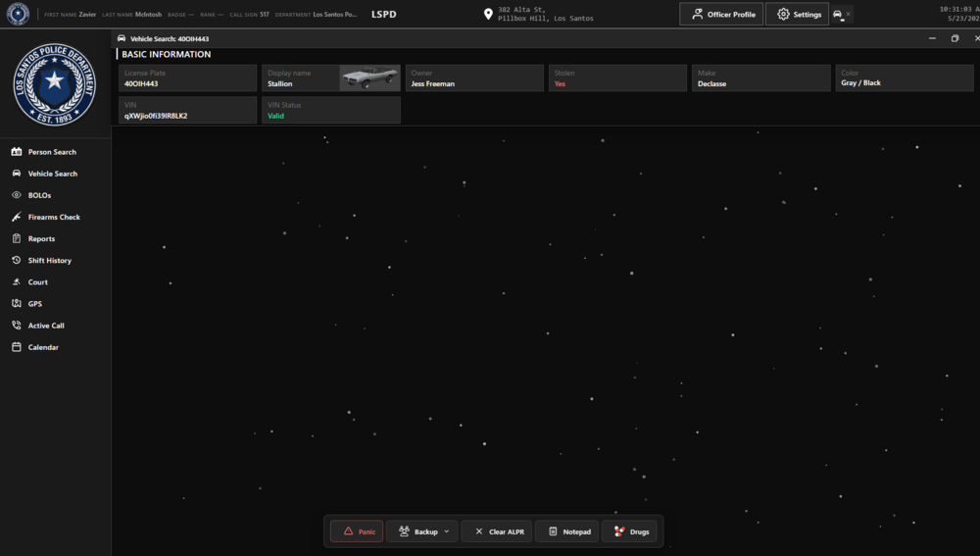Expand the Backup dropdown chevron

pyautogui.click(x=446, y=531)
